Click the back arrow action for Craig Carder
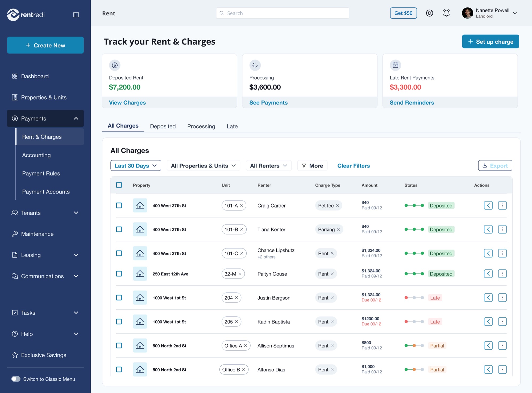The height and width of the screenshot is (393, 532). (488, 205)
